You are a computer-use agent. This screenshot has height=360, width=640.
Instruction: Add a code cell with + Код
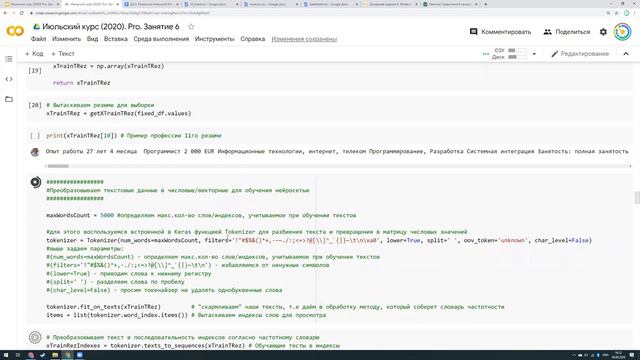[34, 54]
